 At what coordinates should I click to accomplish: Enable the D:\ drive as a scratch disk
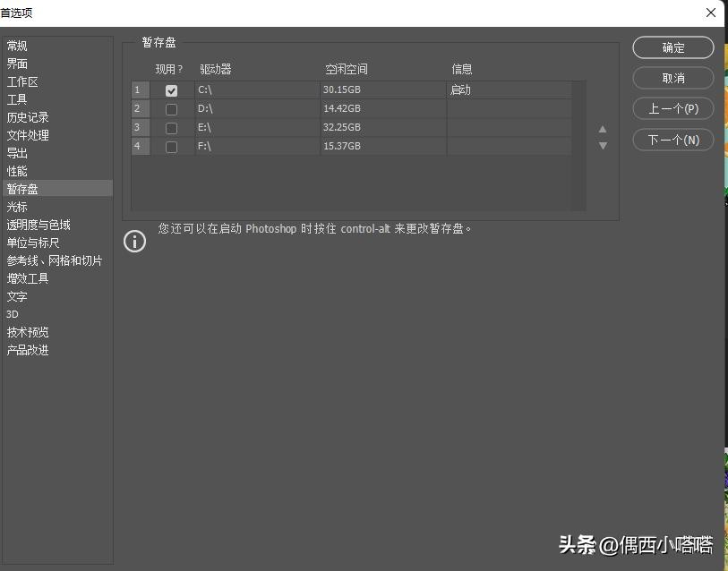tap(171, 108)
